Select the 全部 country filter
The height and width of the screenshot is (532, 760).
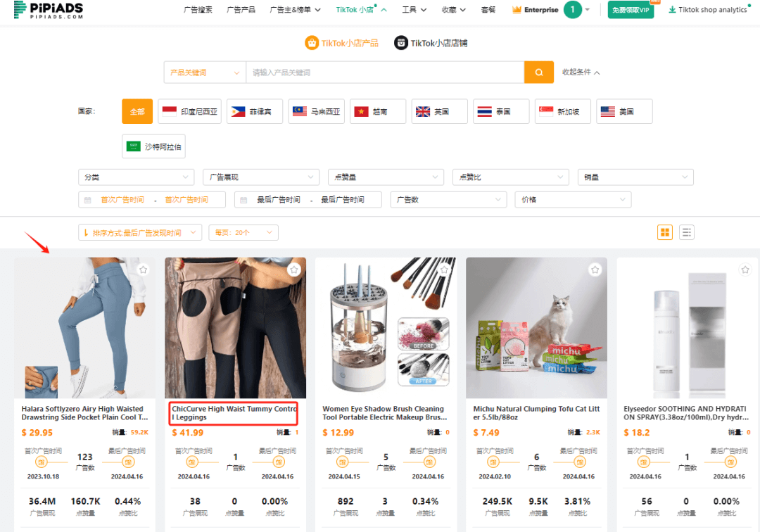click(x=137, y=111)
